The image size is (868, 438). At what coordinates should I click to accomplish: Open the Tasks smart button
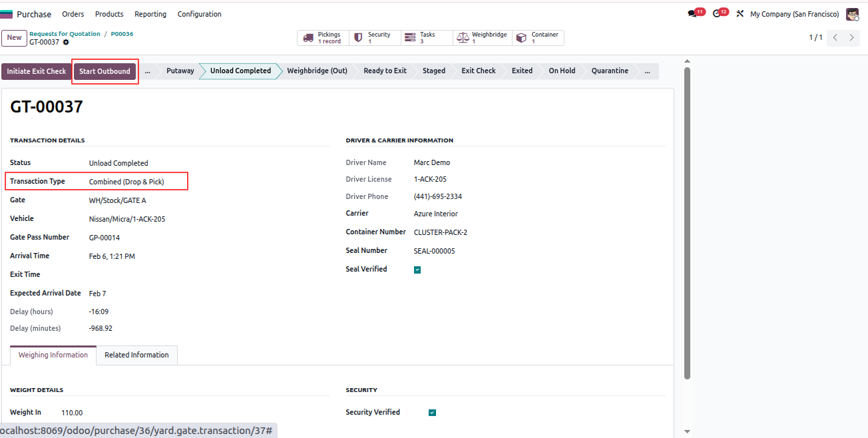pyautogui.click(x=427, y=38)
